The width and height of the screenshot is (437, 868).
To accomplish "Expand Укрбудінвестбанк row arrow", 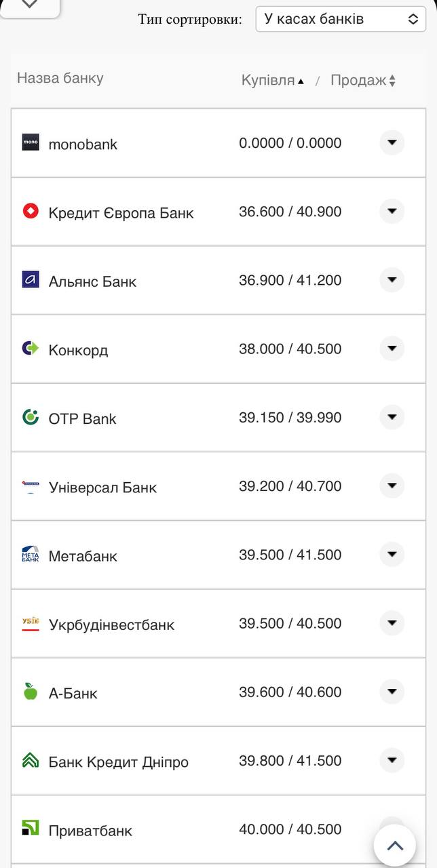I will pos(392,623).
